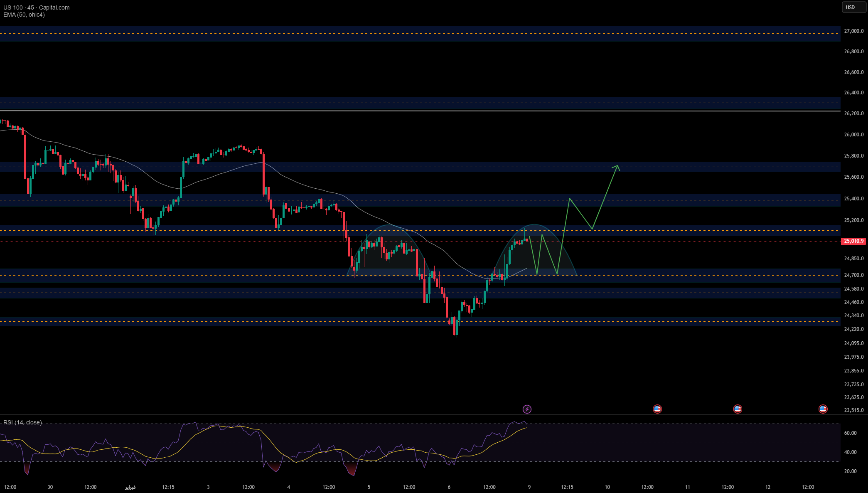Click the green arrowhead at projection top

[x=617, y=166]
